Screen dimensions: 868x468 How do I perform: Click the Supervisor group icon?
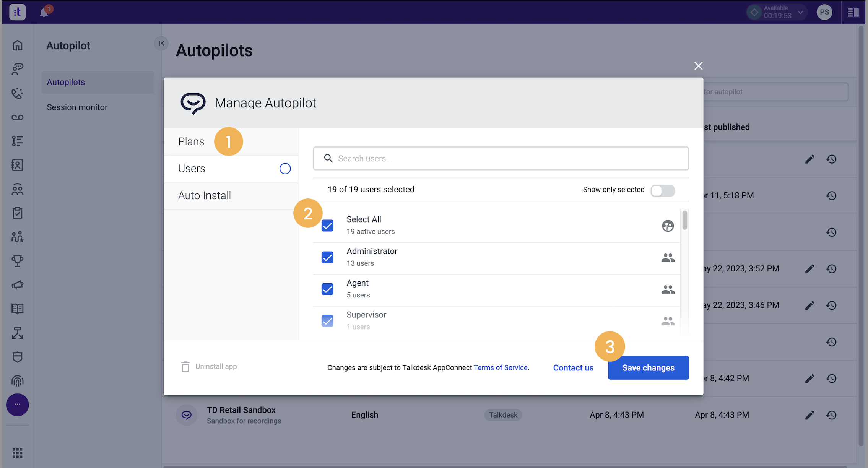tap(668, 321)
